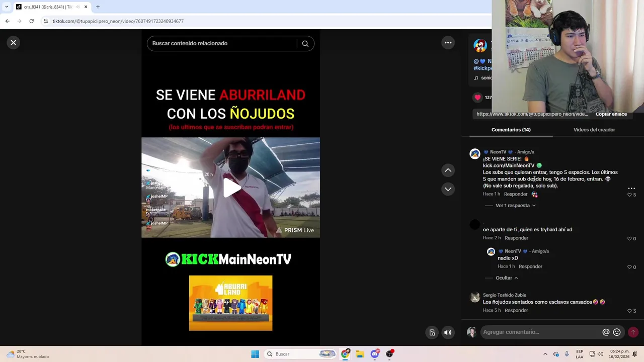Screen dimensions: 644x362
Task: Expand hidden system tray icons chevron
Action: tap(545, 354)
